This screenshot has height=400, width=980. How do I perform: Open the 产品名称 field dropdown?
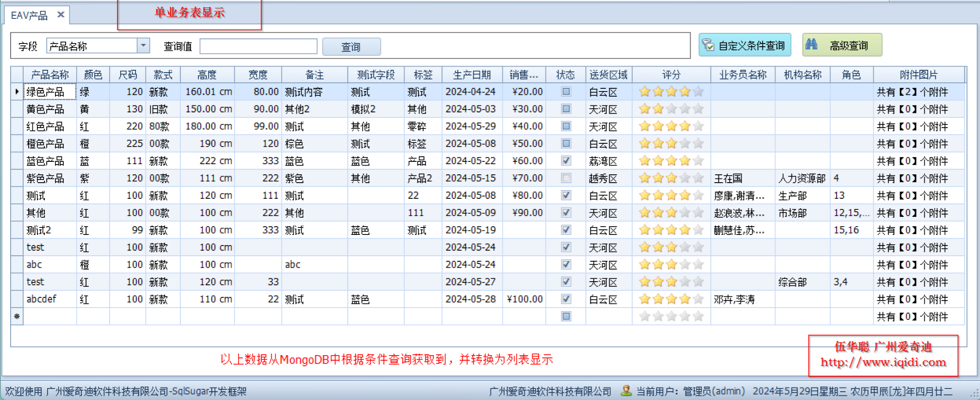[x=143, y=46]
